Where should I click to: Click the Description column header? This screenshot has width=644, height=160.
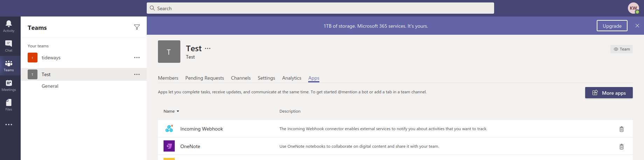(x=290, y=111)
